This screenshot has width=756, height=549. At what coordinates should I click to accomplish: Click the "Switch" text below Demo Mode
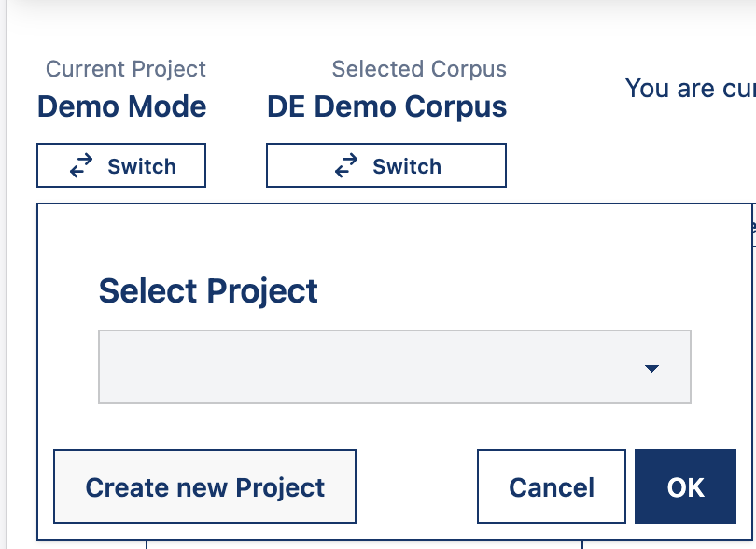(x=142, y=166)
